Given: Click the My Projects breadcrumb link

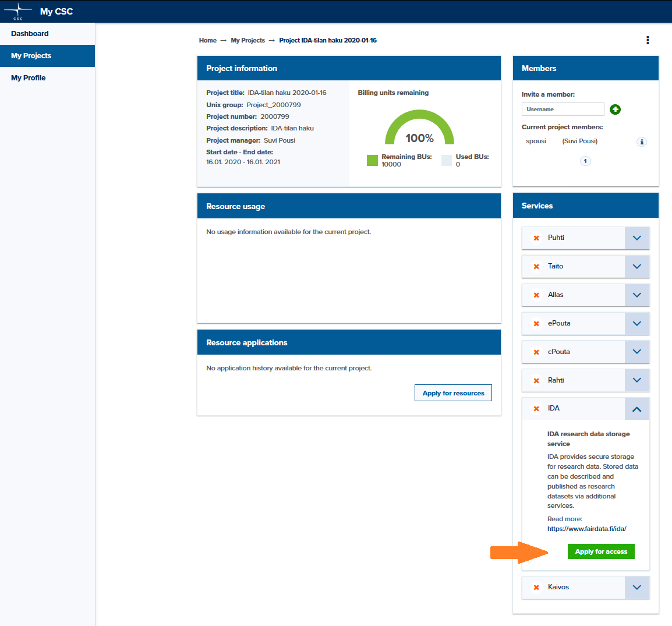Looking at the screenshot, I should click(247, 40).
